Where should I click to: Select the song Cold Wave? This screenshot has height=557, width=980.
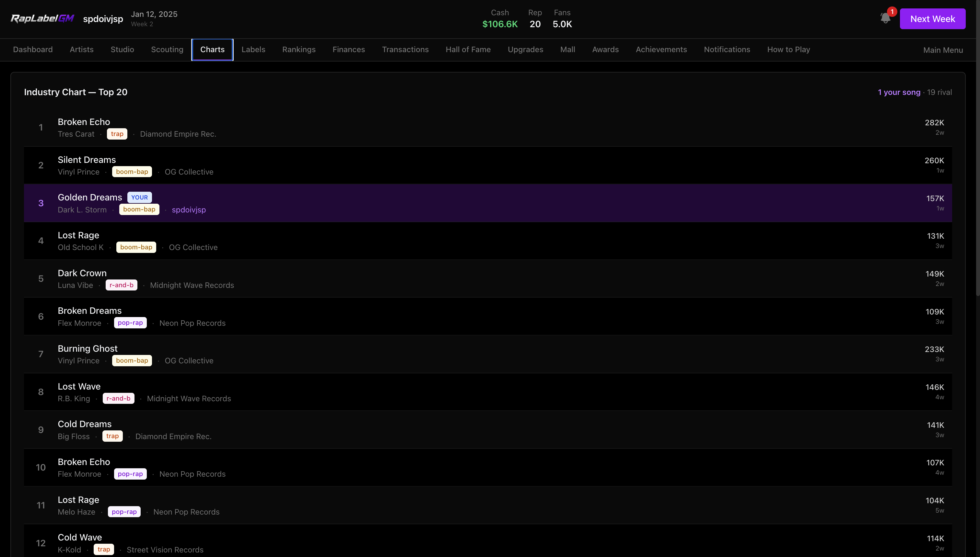coord(80,538)
